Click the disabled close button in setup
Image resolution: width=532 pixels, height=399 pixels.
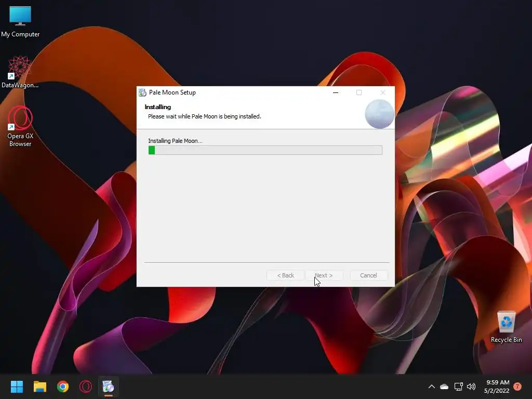point(383,92)
